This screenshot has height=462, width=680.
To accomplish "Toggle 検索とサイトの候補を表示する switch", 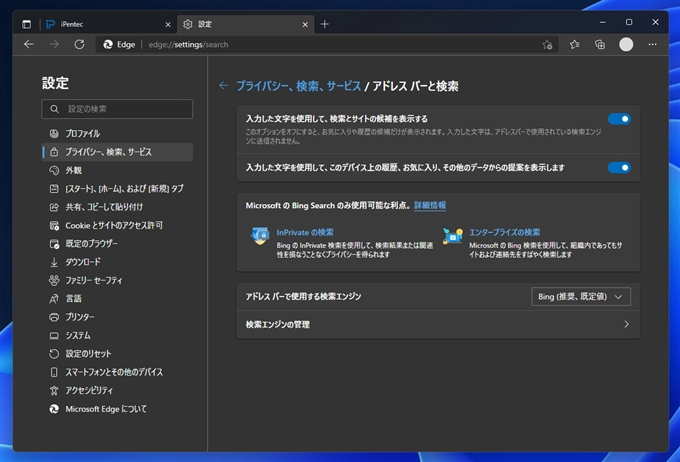I will 619,119.
